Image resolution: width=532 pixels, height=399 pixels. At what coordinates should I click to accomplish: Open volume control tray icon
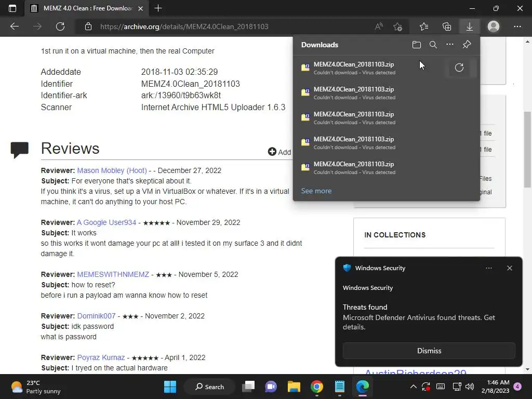pos(470,387)
